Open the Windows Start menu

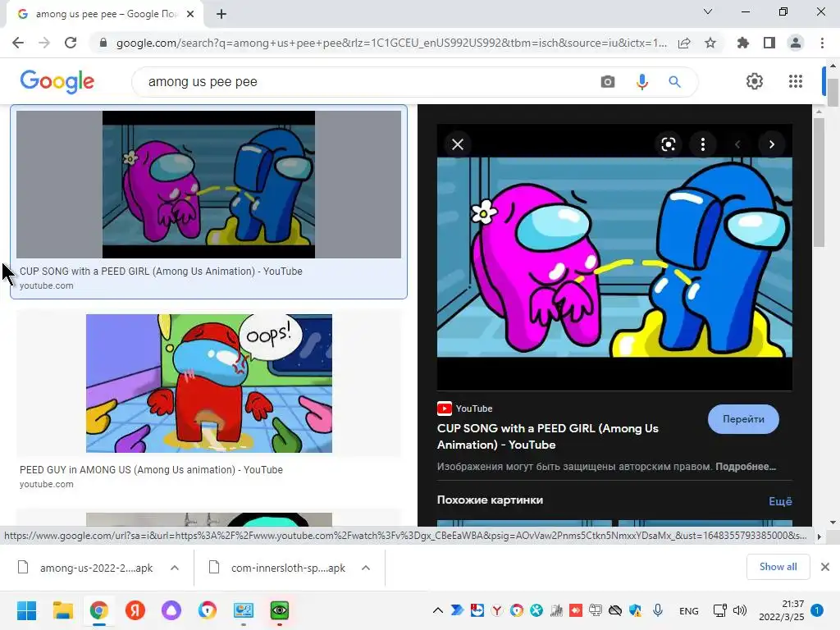(26, 610)
